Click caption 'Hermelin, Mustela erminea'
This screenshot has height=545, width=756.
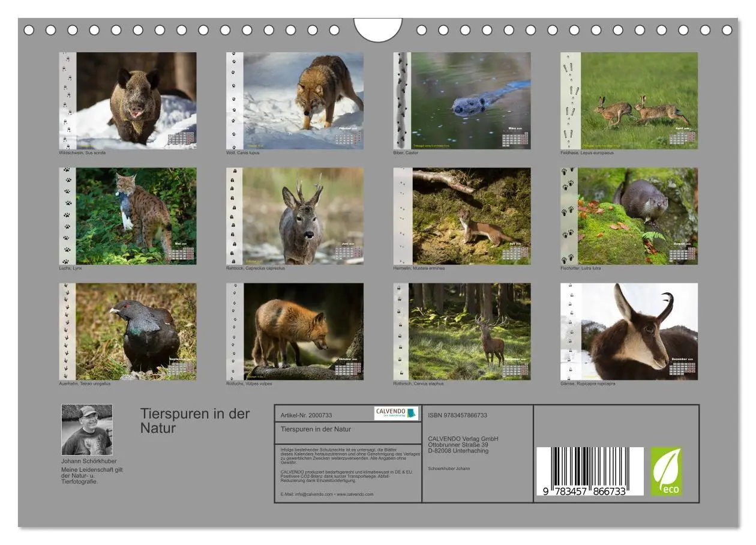point(419,268)
